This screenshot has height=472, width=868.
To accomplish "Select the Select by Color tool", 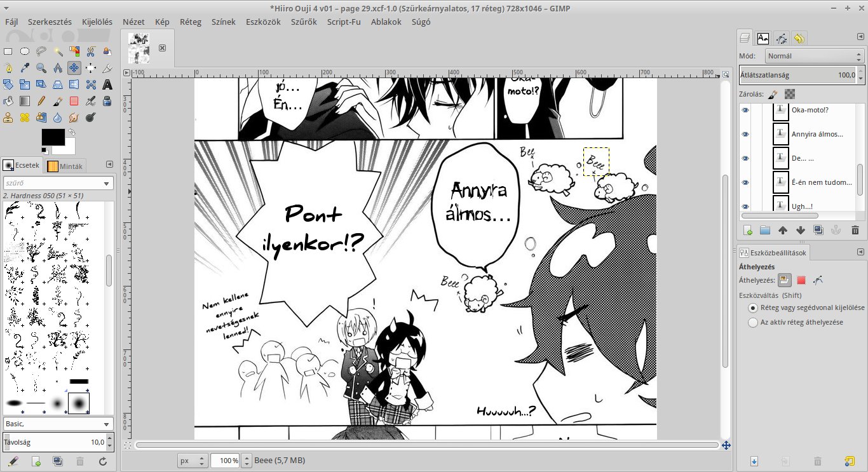I will pos(74,51).
